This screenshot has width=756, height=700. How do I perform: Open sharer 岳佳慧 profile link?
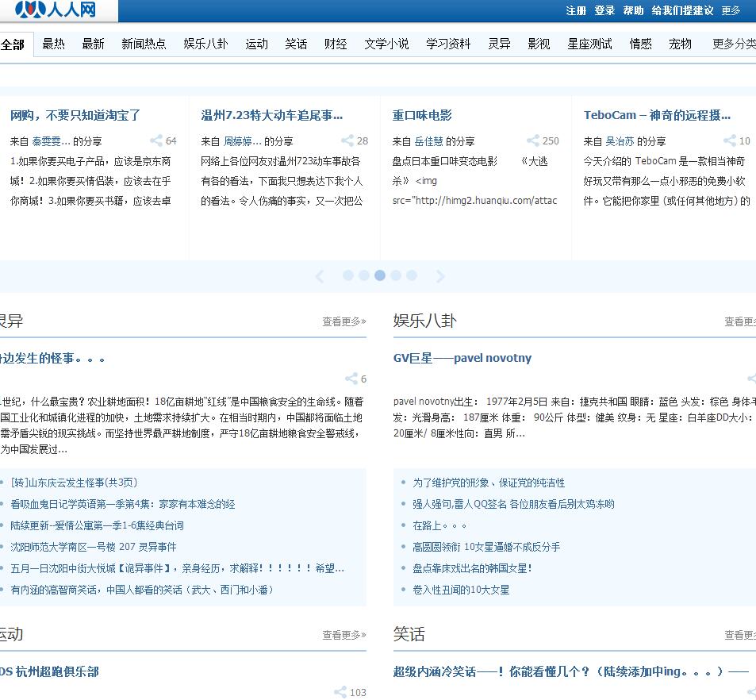tap(428, 141)
